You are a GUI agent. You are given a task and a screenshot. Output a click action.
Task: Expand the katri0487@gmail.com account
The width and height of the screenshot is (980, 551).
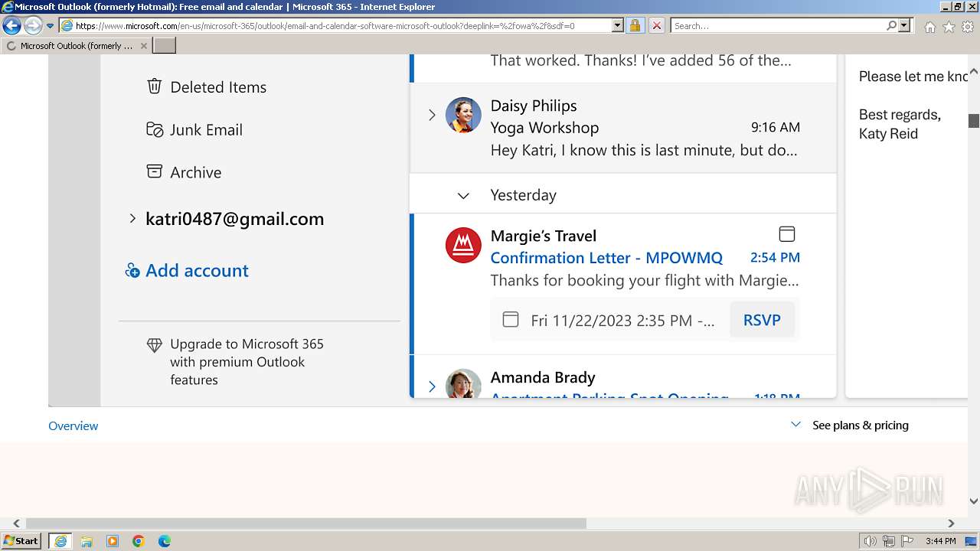point(132,219)
